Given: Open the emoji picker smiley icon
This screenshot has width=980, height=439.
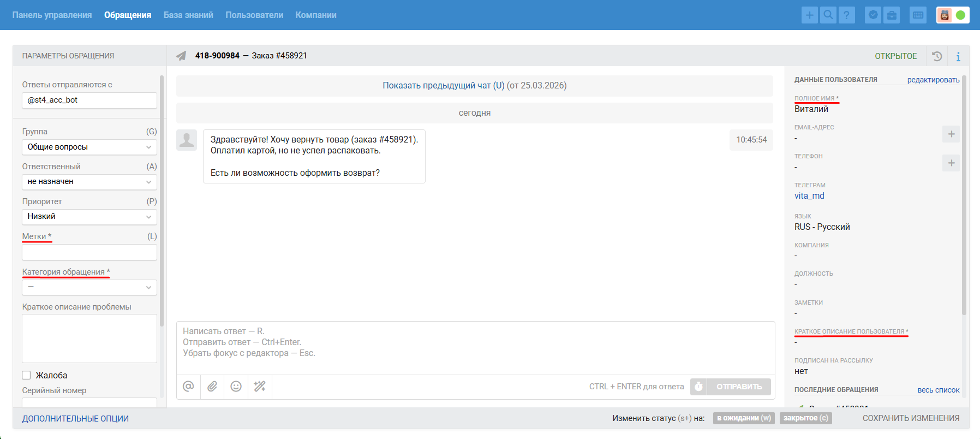Looking at the screenshot, I should (236, 387).
